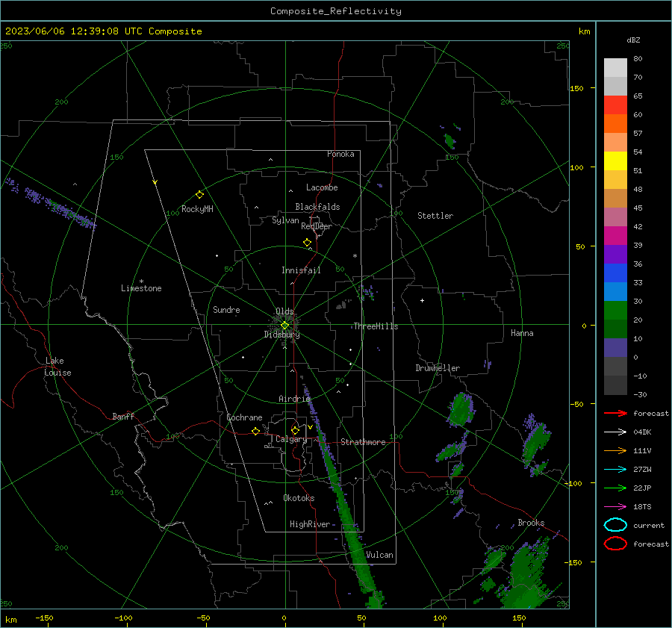Select the orange 111V arrow icon
Screen dimensions: 672x628
tap(615, 450)
